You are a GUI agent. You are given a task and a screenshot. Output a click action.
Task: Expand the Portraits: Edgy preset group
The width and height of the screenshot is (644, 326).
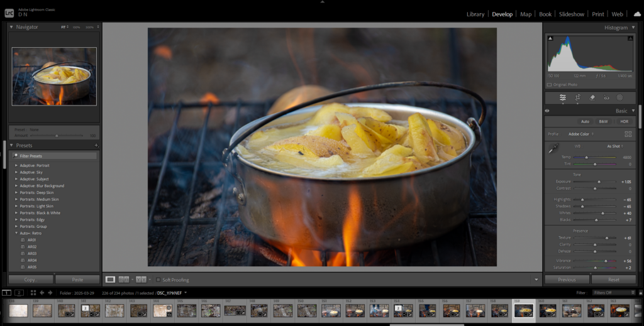tap(16, 219)
